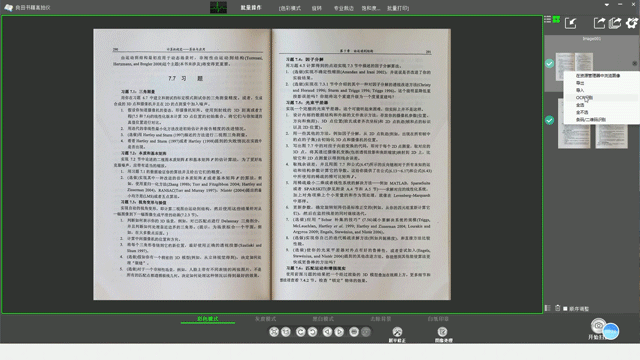The image size is (640, 360).
Task: Click the fit-to-window zoom icon
Action: pyautogui.click(x=274, y=332)
